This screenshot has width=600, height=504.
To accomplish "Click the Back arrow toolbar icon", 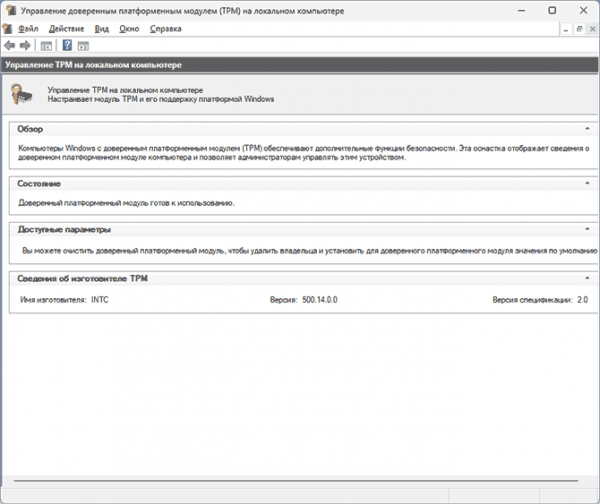I will [10, 46].
